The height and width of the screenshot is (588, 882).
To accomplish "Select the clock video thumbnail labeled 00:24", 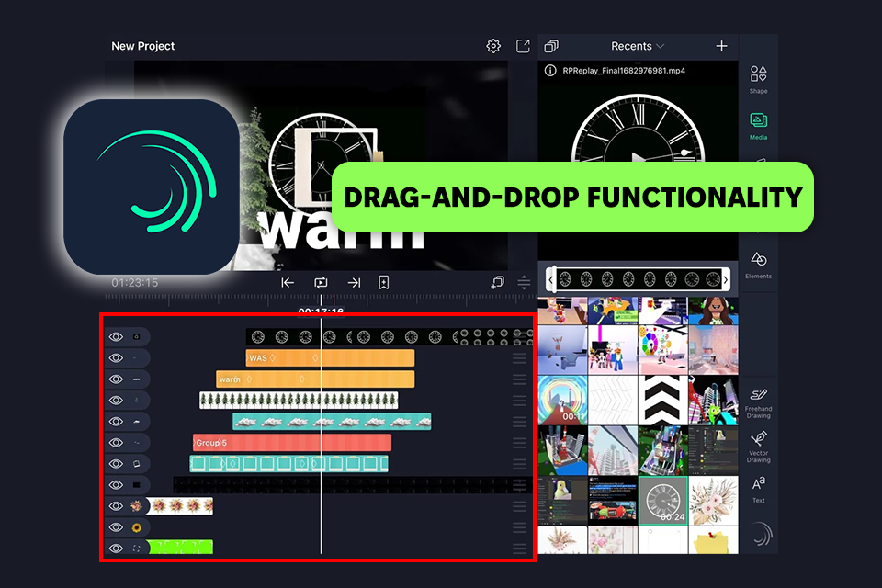I will [x=662, y=501].
